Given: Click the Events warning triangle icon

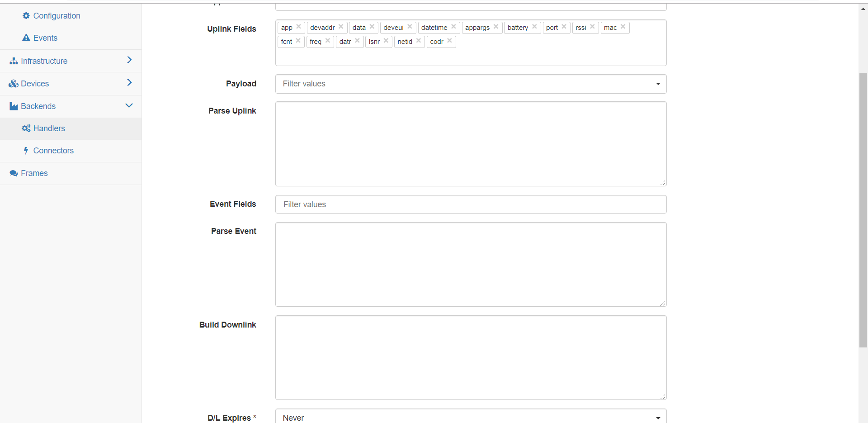Looking at the screenshot, I should (26, 38).
